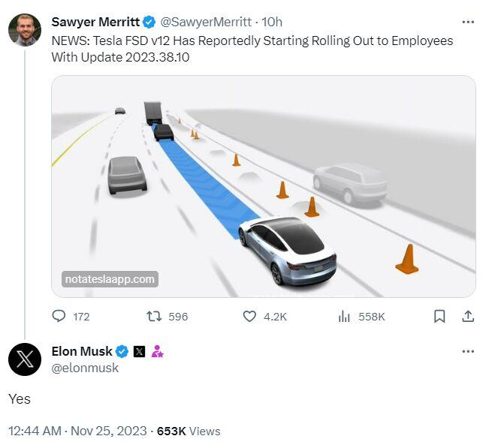489x448 pixels.
Task: Click the reply comment icon
Action: 59,317
